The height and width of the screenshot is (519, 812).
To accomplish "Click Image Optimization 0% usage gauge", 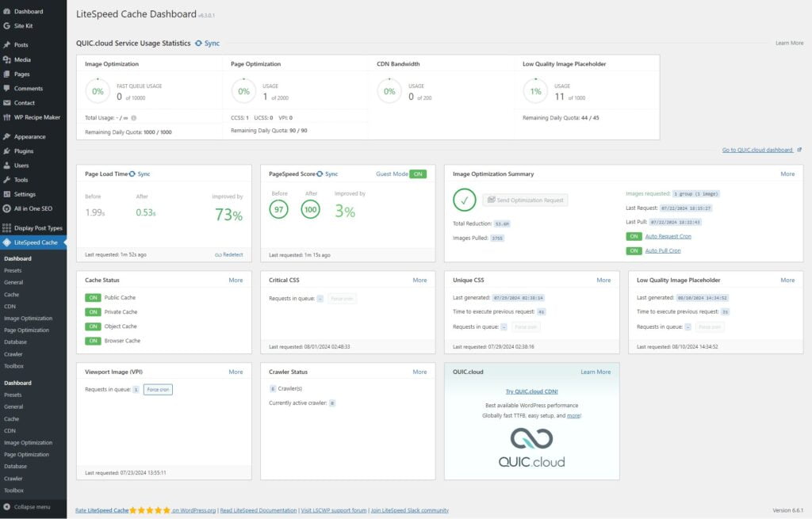I will 98,92.
